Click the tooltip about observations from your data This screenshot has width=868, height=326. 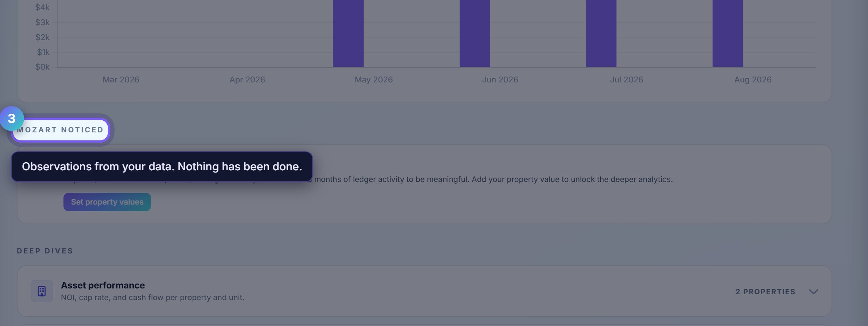[x=162, y=167]
